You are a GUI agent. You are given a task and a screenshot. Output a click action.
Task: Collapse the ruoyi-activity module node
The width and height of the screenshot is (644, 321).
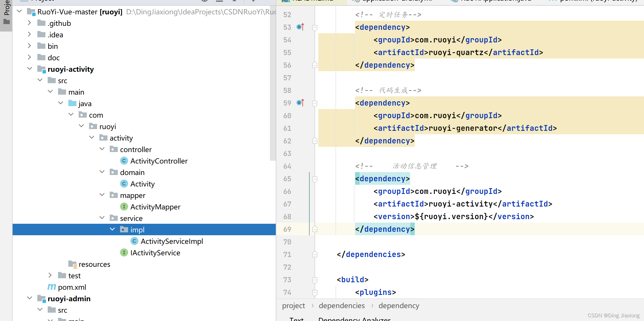tap(30, 69)
